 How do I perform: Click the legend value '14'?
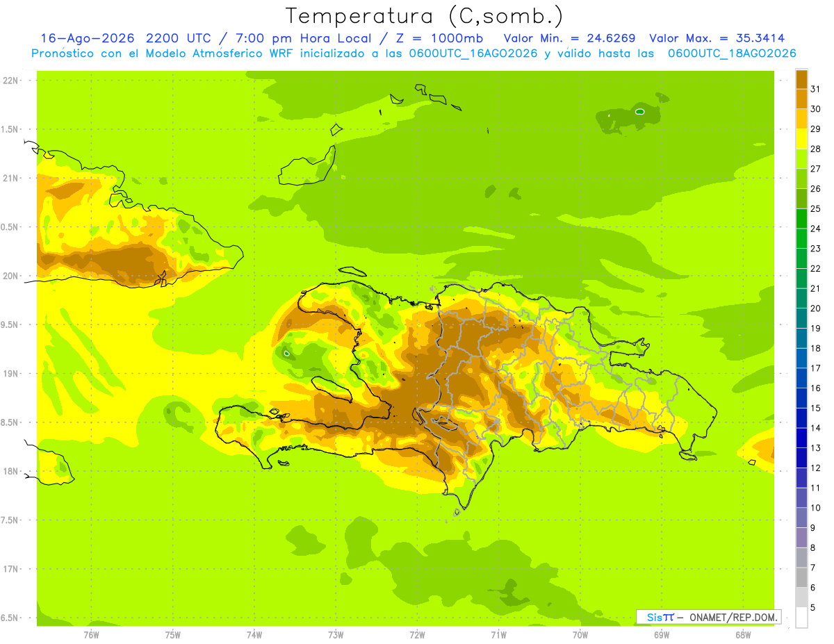(x=816, y=428)
